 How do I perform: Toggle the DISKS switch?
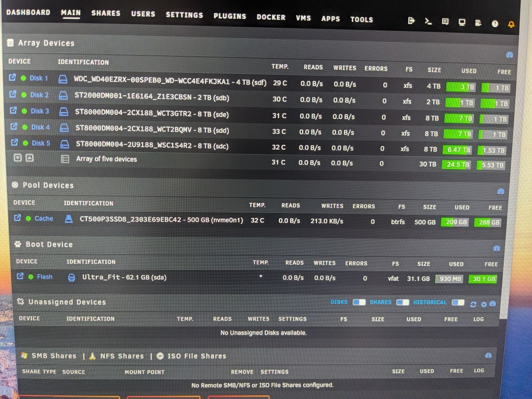point(359,302)
